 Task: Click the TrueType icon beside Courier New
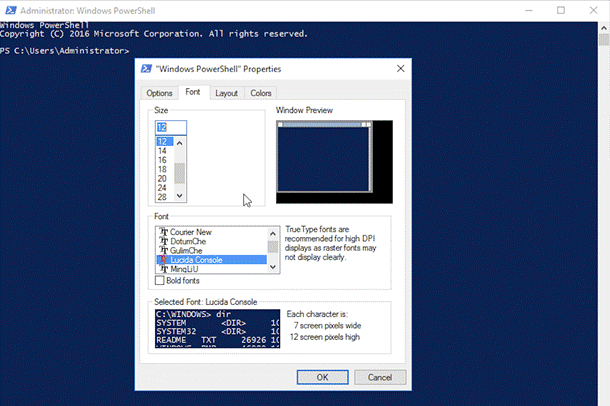(x=164, y=232)
